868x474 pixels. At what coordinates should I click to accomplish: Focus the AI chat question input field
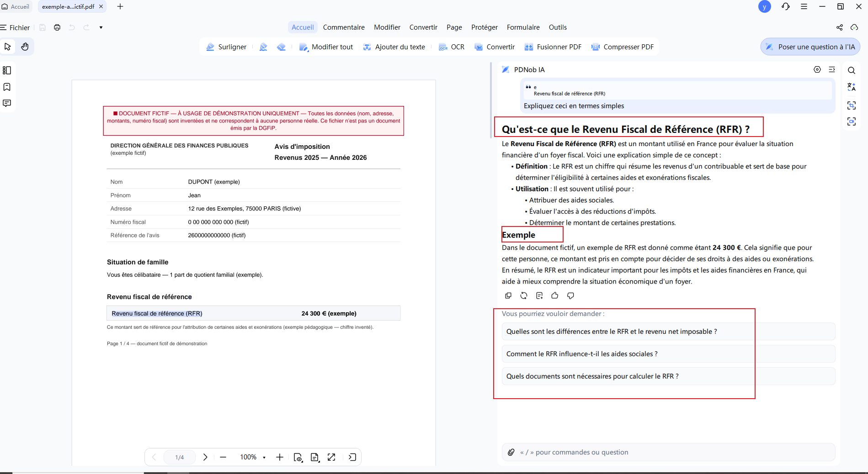coord(668,452)
